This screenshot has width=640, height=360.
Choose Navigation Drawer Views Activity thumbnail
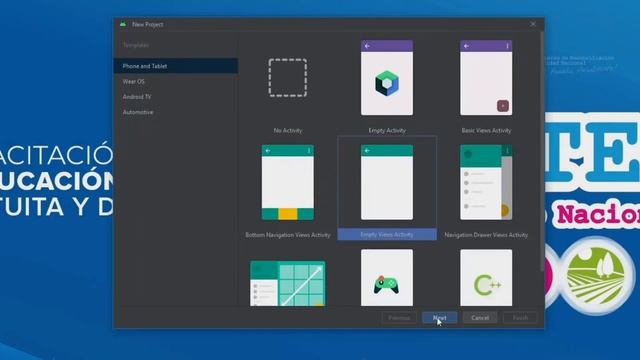click(486, 182)
